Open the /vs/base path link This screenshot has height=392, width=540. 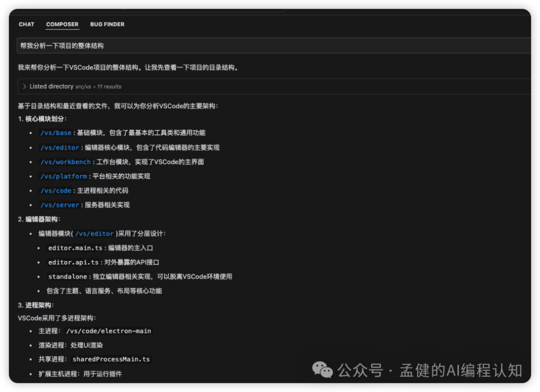coord(56,133)
